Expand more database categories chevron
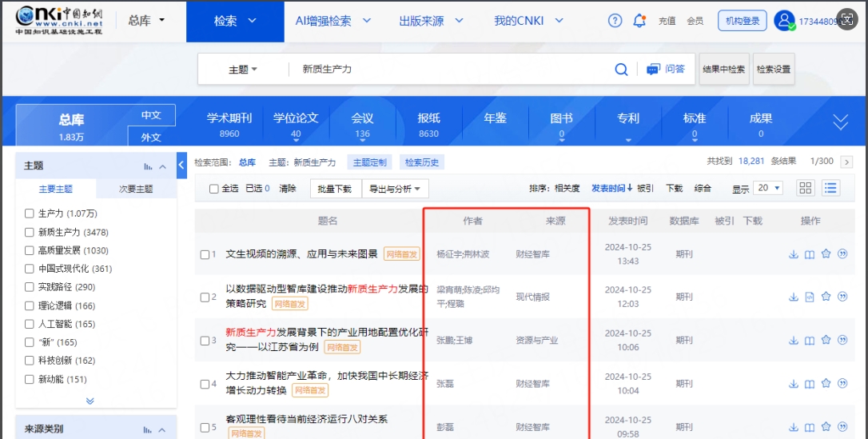 tap(840, 122)
